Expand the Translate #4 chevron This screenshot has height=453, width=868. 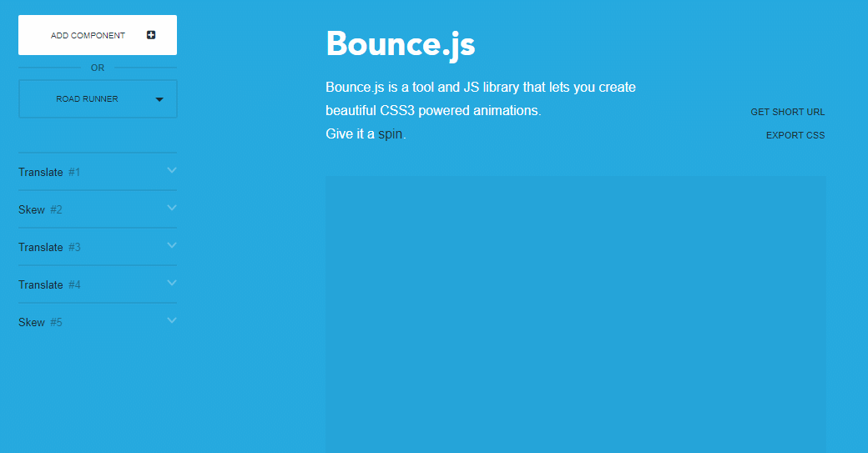tap(172, 283)
